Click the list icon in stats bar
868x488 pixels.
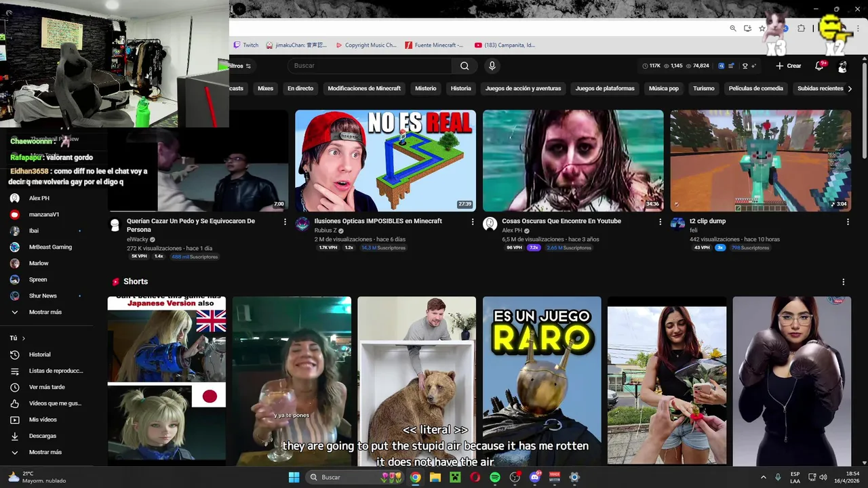pyautogui.click(x=732, y=66)
